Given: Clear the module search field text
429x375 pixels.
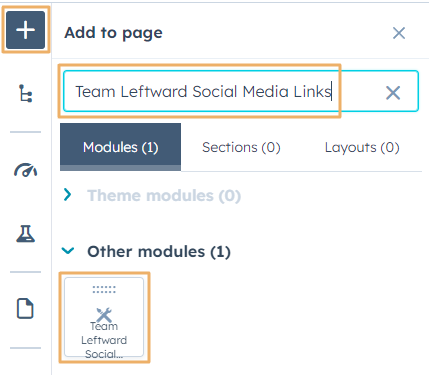Looking at the screenshot, I should 393,93.
